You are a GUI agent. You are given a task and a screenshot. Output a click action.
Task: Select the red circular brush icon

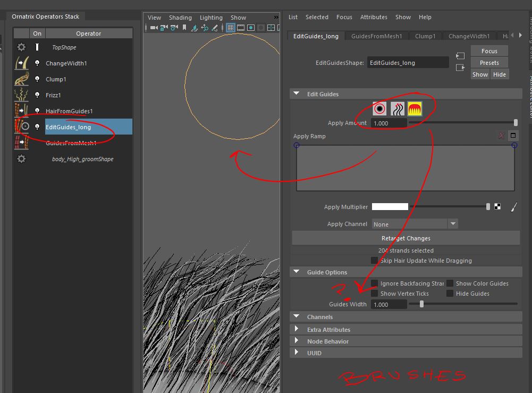point(379,109)
